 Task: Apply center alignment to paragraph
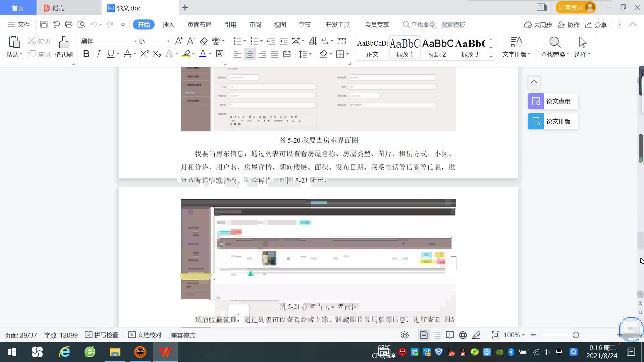(250, 54)
